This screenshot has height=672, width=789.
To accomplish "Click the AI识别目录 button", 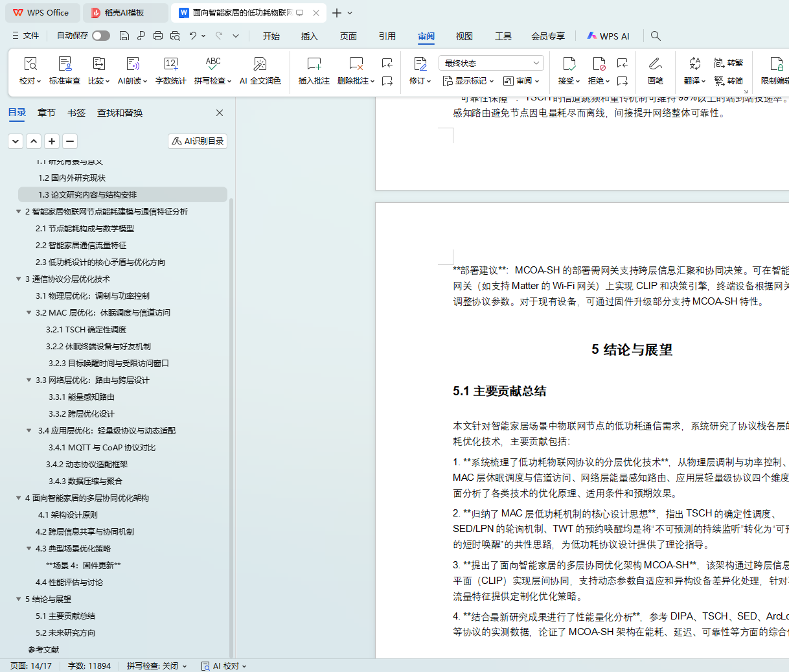I will (x=198, y=141).
